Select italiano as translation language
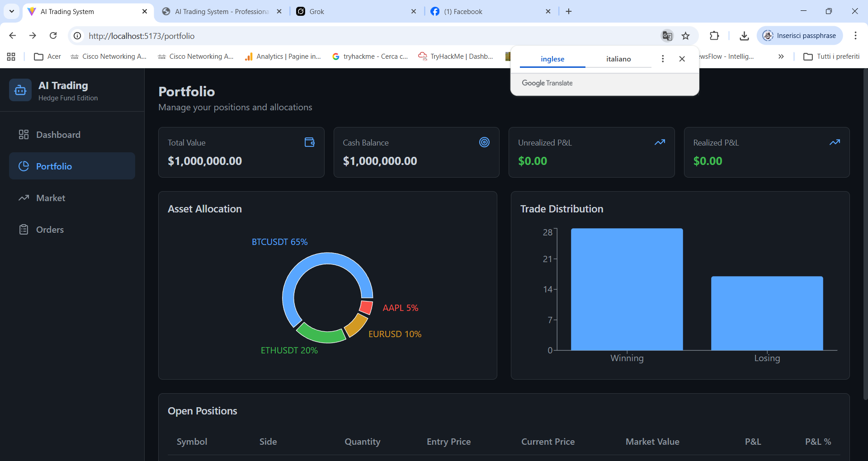Viewport: 868px width, 461px height. (x=618, y=59)
